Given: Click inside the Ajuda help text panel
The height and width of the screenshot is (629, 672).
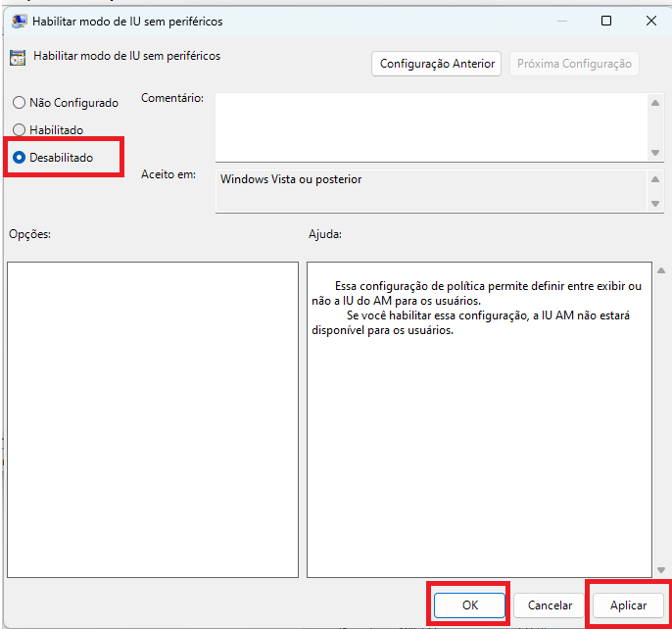Looking at the screenshot, I should pos(478,441).
